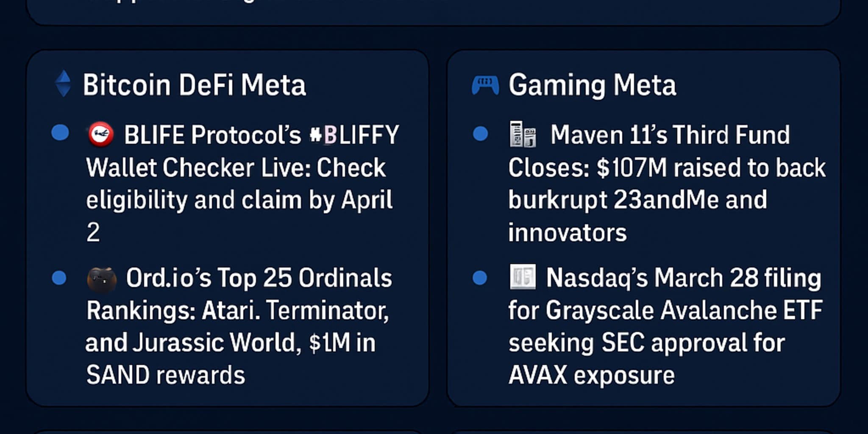This screenshot has width=868, height=434.
Task: Click the dark Ord.io avatar icon
Action: coord(102,280)
